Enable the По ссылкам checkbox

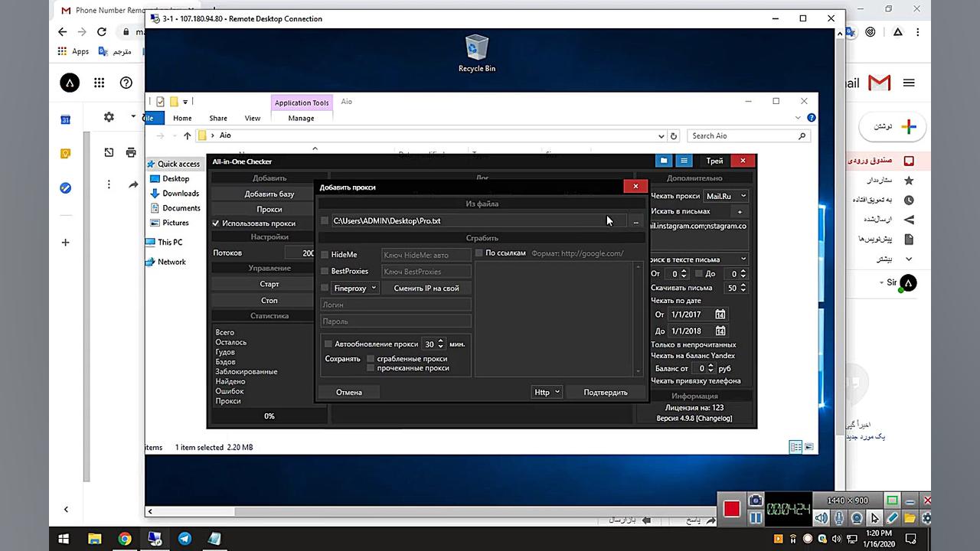point(479,253)
